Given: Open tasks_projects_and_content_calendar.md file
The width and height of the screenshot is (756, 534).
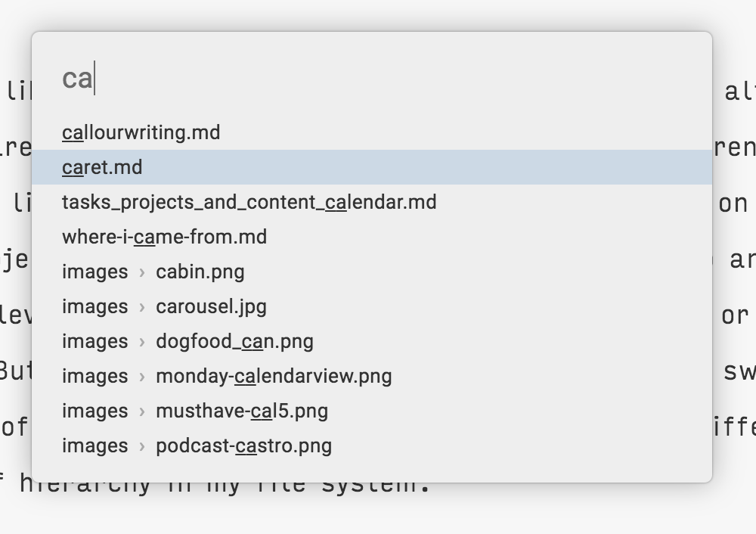Looking at the screenshot, I should click(249, 202).
